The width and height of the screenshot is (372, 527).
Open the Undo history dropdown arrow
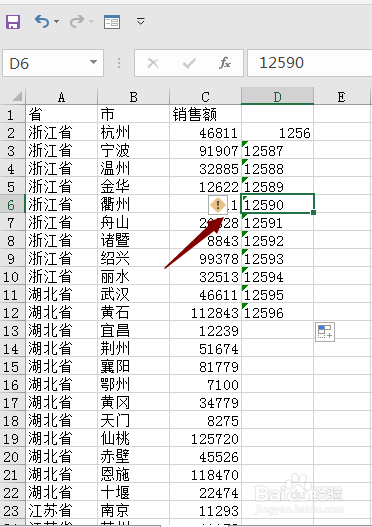(56, 22)
